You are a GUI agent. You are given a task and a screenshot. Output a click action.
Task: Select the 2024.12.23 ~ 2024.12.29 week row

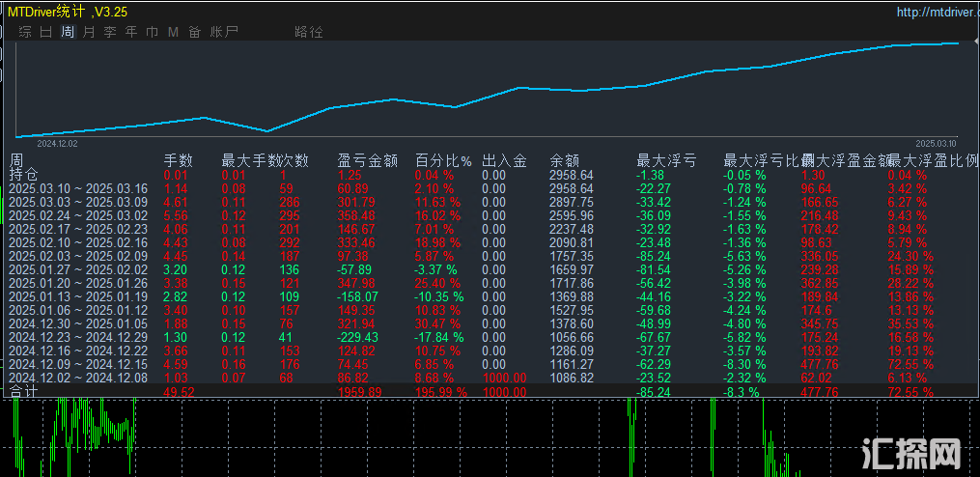tap(78, 337)
